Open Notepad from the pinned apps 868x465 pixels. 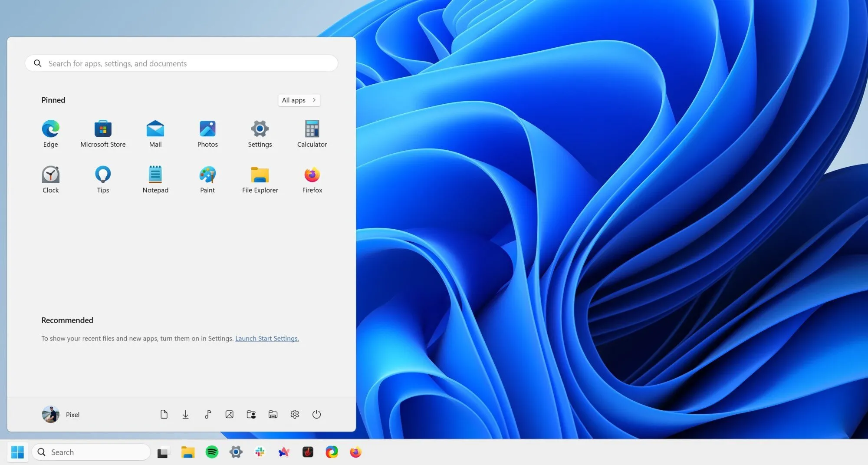coord(155,179)
